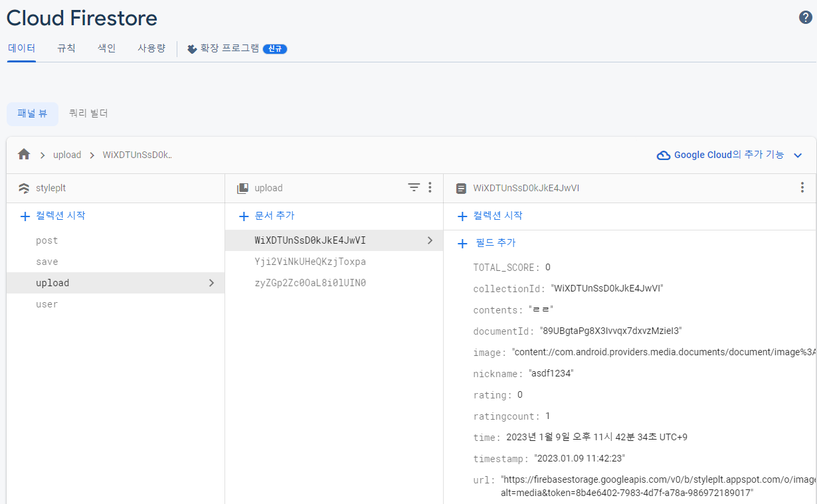Switch to the 데이터 tab
Screen dimensions: 817x504
21,48
